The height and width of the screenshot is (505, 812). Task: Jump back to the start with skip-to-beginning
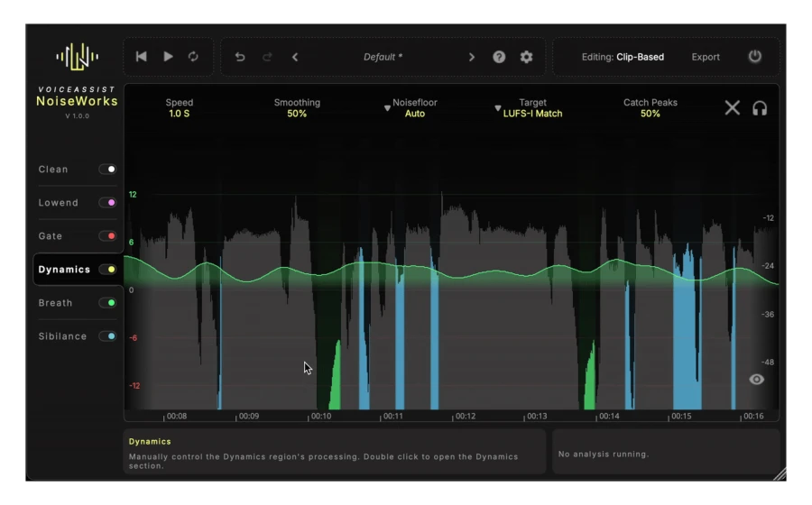(141, 57)
